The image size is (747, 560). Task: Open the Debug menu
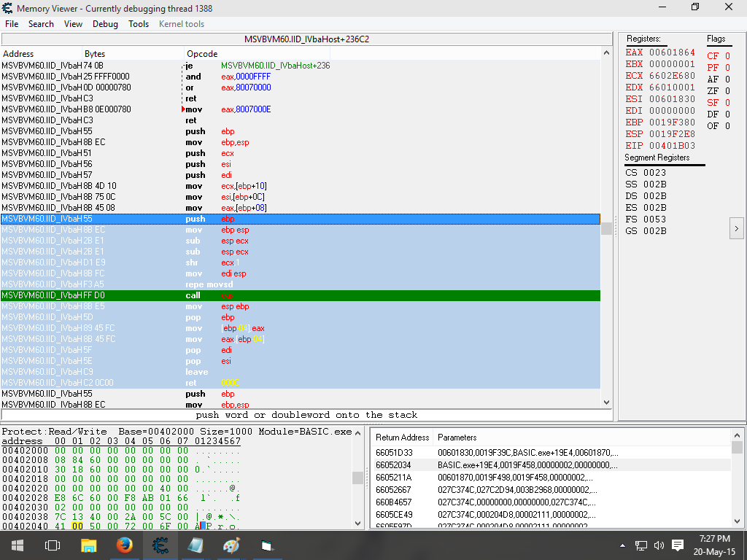coord(105,24)
